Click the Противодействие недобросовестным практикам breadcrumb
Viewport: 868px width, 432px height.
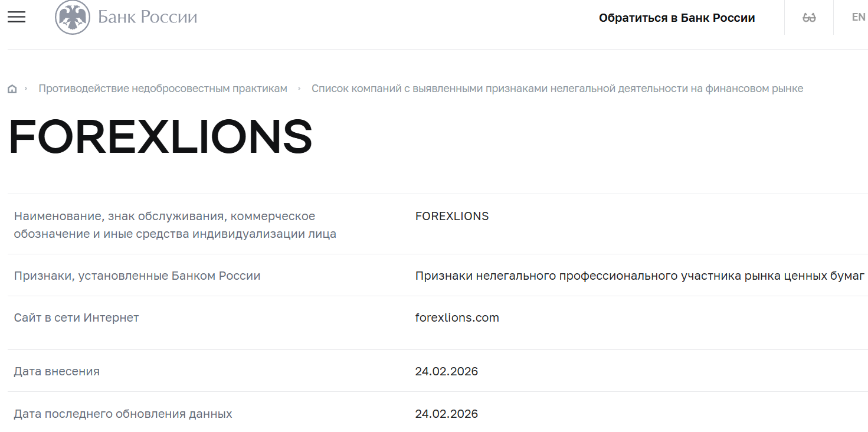point(163,88)
